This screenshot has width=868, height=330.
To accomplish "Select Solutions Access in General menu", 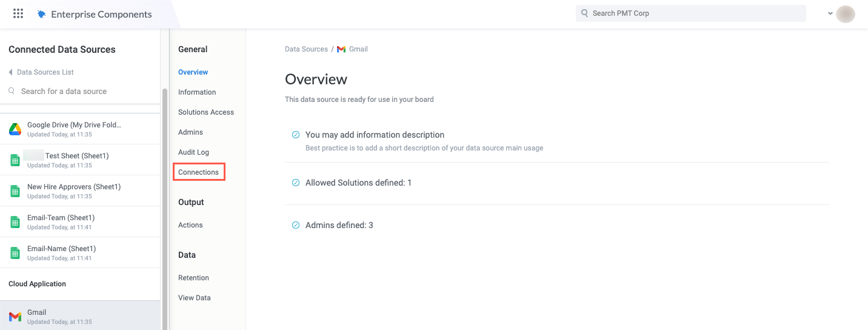I will [206, 112].
